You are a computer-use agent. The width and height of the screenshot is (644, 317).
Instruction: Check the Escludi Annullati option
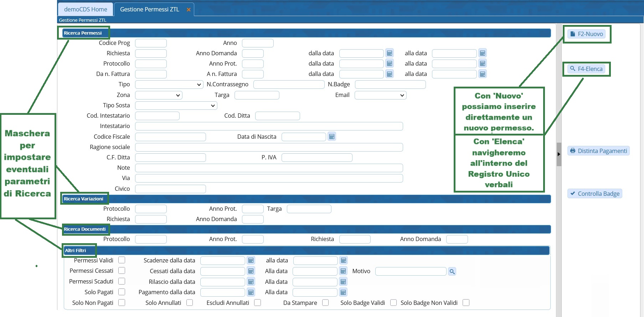click(x=258, y=303)
